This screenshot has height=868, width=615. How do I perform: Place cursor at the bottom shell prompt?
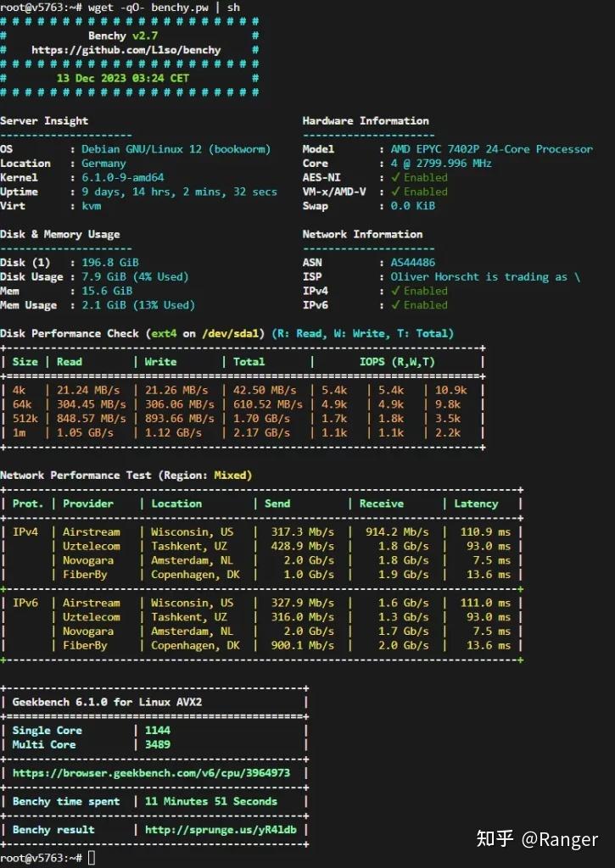click(92, 858)
